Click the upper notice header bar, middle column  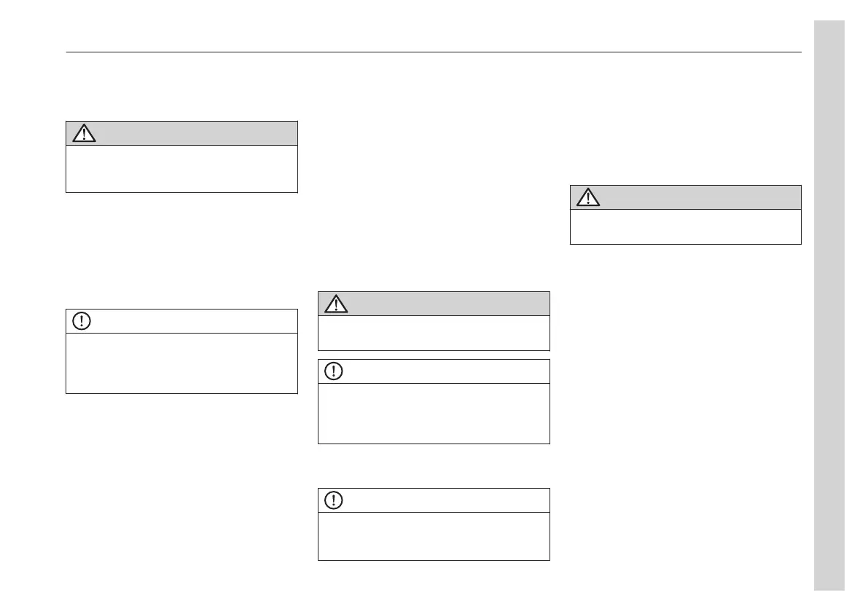445,371
